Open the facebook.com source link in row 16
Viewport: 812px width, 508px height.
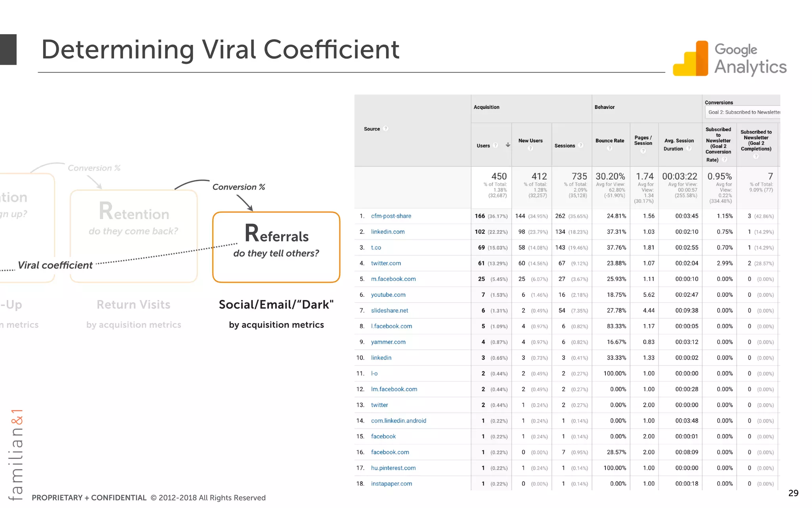pyautogui.click(x=390, y=452)
